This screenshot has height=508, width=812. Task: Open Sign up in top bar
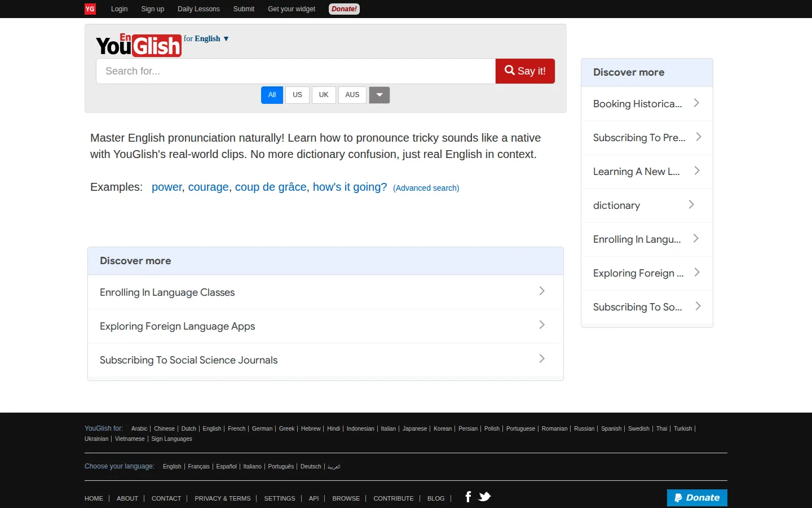[153, 9]
